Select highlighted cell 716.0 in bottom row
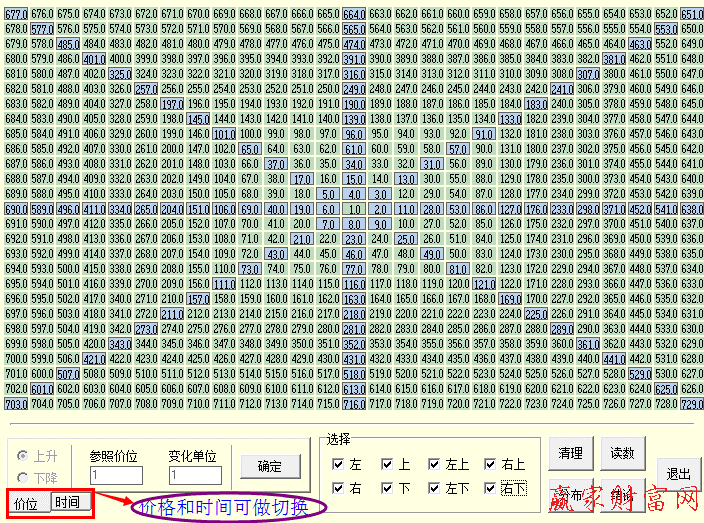704x523 pixels. (354, 404)
